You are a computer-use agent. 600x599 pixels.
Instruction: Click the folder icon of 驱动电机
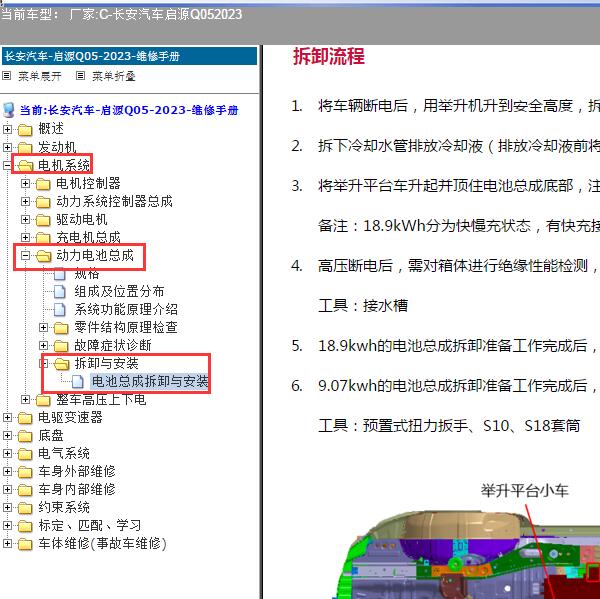pyautogui.click(x=43, y=220)
